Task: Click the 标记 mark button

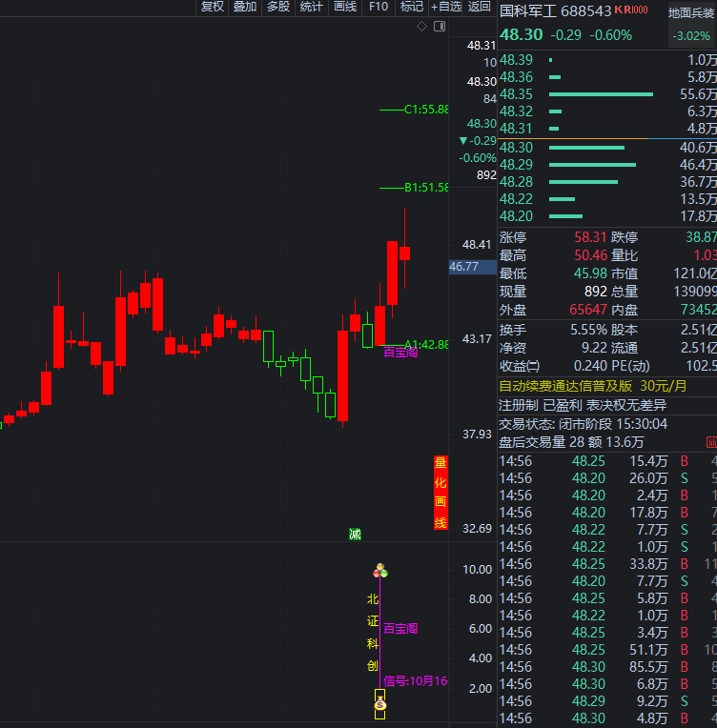Action: (x=412, y=7)
